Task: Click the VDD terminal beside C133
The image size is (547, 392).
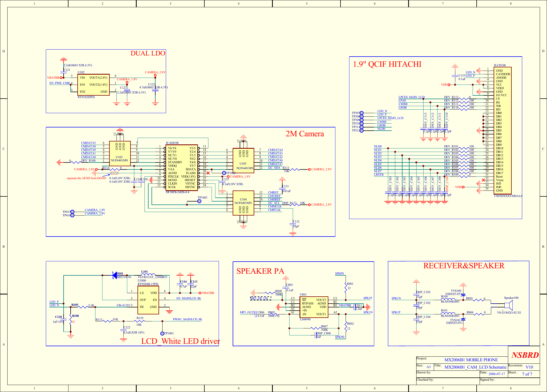Action: click(x=449, y=84)
